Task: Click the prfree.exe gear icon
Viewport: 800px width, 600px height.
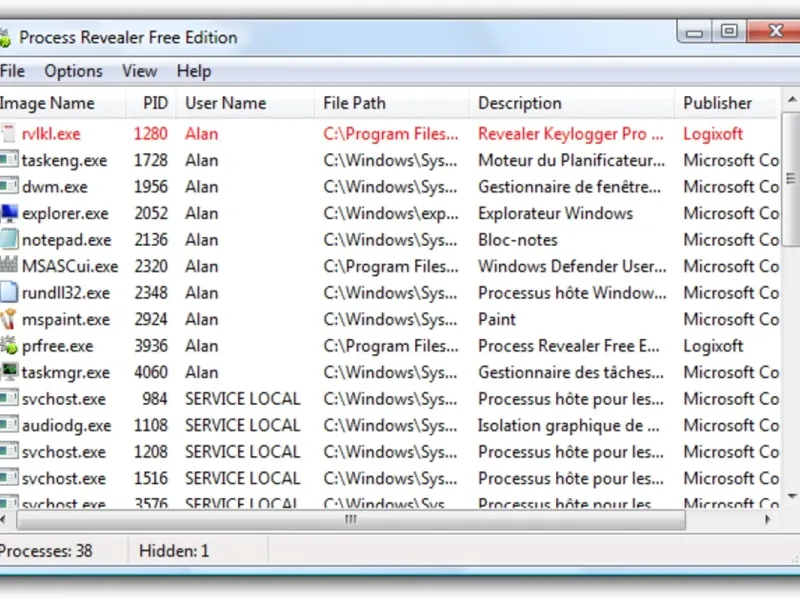Action: pos(9,345)
